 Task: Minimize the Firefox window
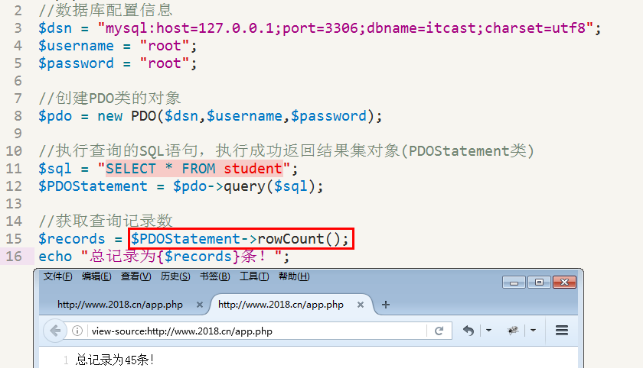point(514,282)
